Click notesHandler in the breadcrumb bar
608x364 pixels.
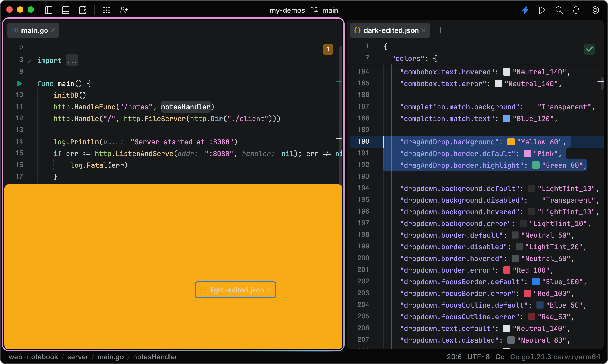[155, 357]
